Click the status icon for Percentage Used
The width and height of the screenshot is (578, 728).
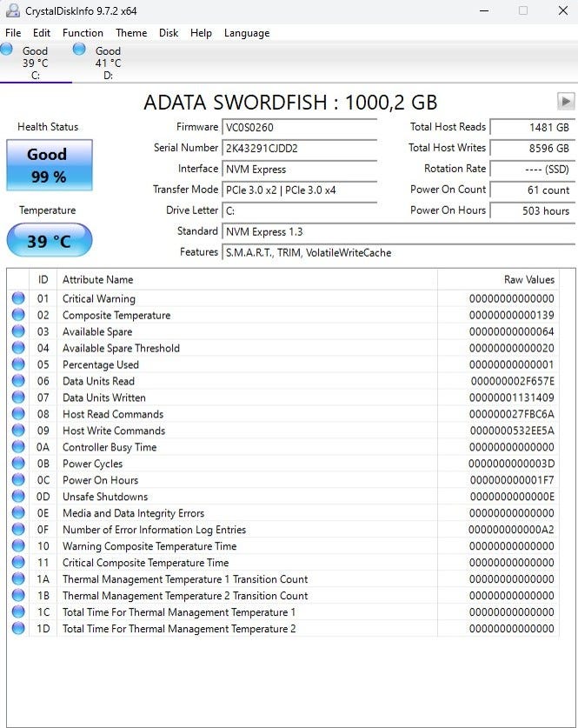[x=18, y=364]
